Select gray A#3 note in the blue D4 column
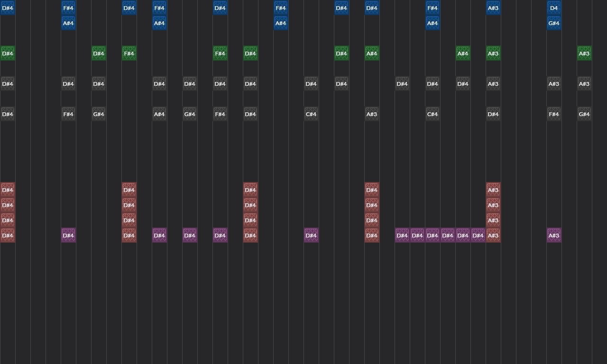Screen dimensions: 607x364 [x=554, y=84]
